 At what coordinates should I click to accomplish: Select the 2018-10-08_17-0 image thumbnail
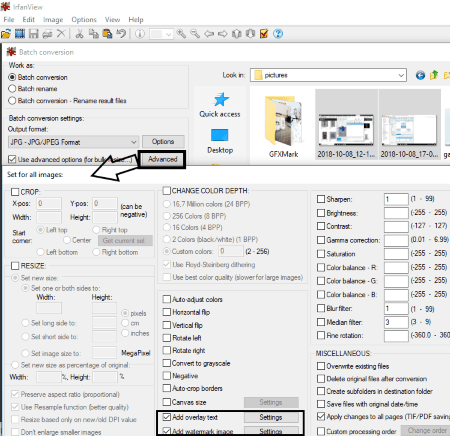click(409, 124)
